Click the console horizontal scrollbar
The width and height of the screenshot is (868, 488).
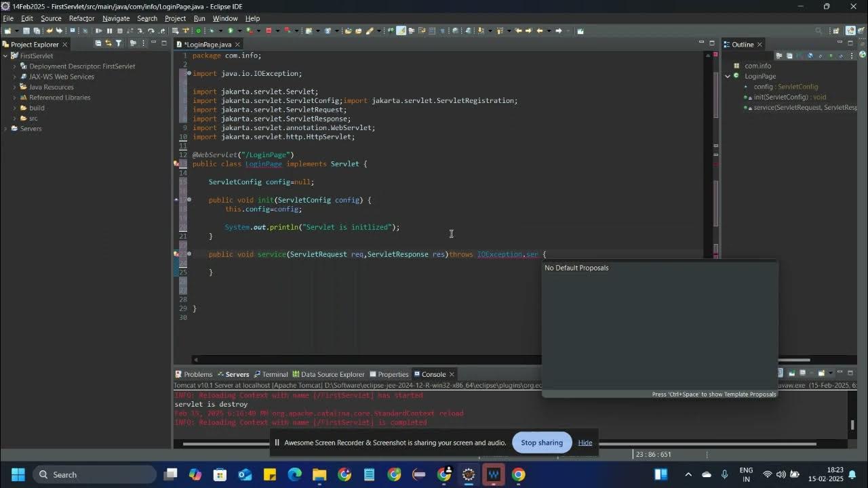pos(498,445)
